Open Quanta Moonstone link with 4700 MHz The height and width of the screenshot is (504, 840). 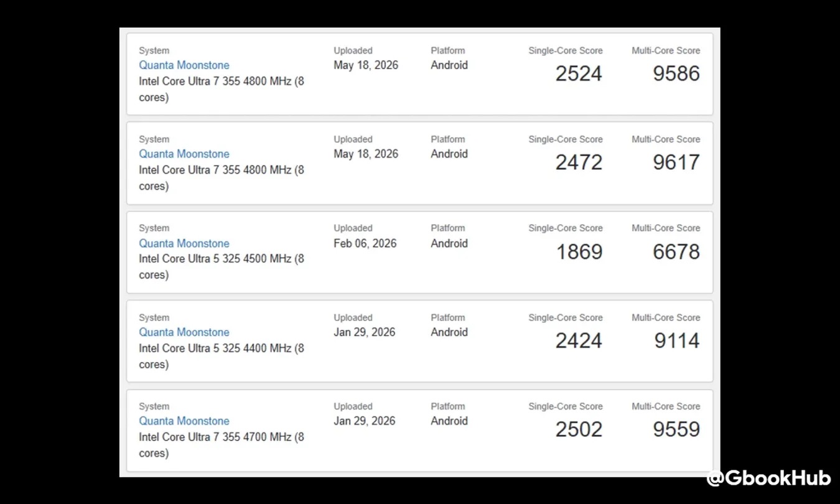(x=184, y=421)
